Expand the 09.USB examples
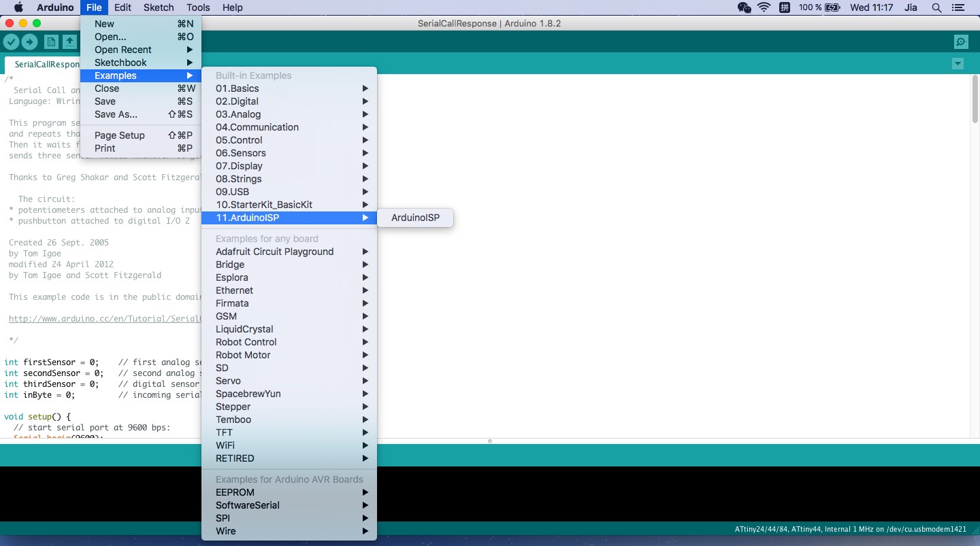 pos(289,192)
